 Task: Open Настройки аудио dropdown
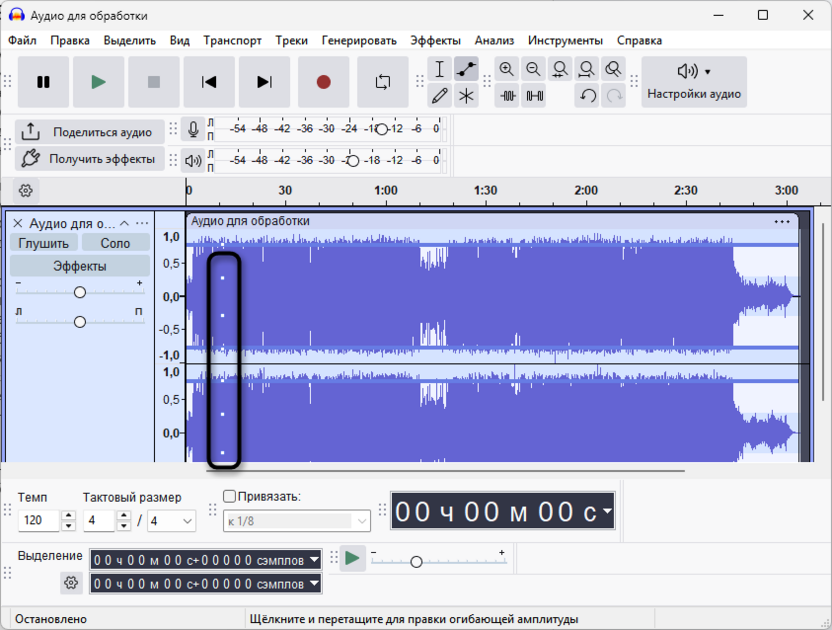pos(694,82)
